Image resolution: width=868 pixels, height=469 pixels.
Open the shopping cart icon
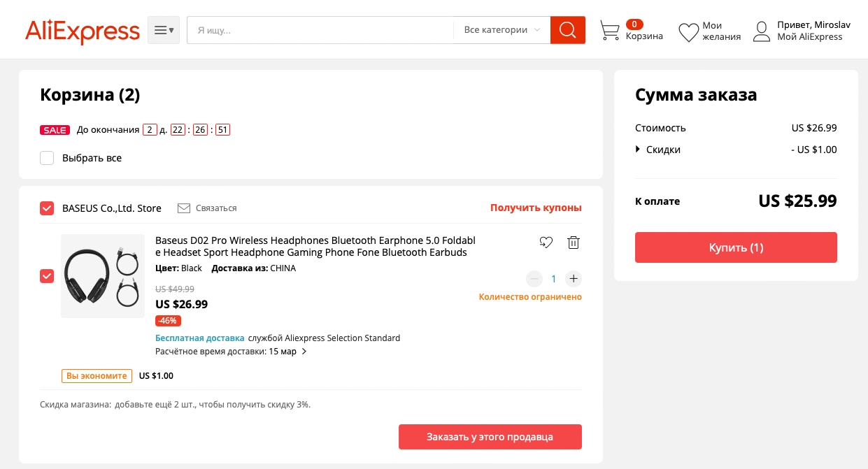[610, 31]
